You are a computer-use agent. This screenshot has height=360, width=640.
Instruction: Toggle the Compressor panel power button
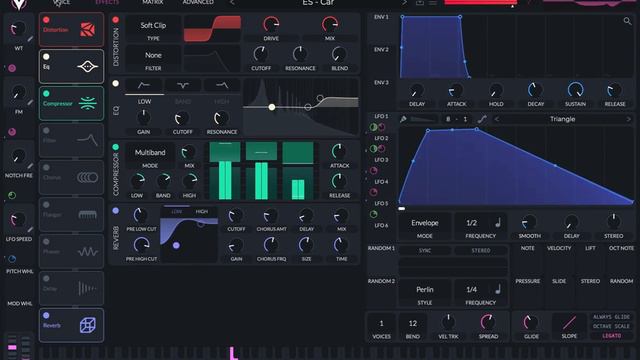(x=116, y=147)
